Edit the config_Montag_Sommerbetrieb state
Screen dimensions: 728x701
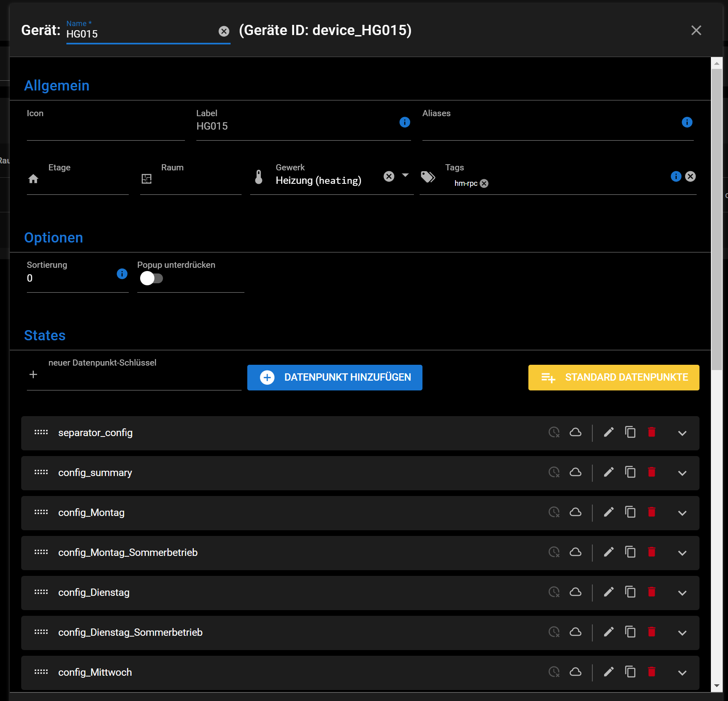click(609, 552)
